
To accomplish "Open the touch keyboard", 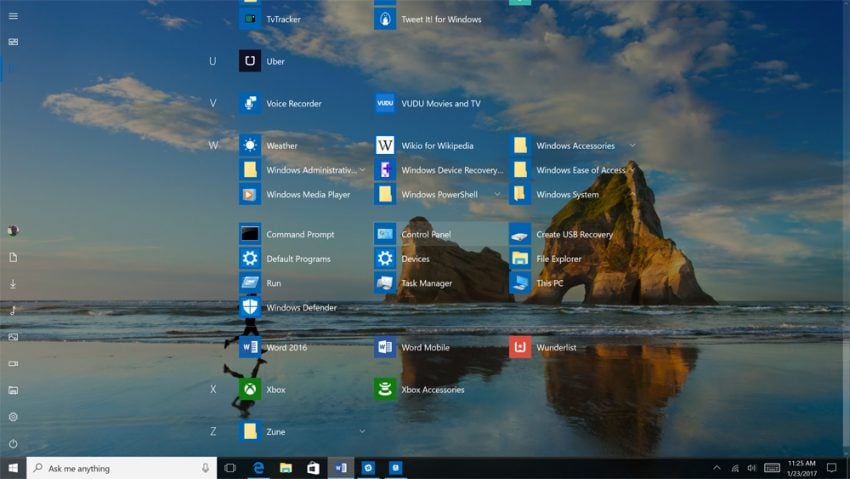I will click(x=772, y=468).
